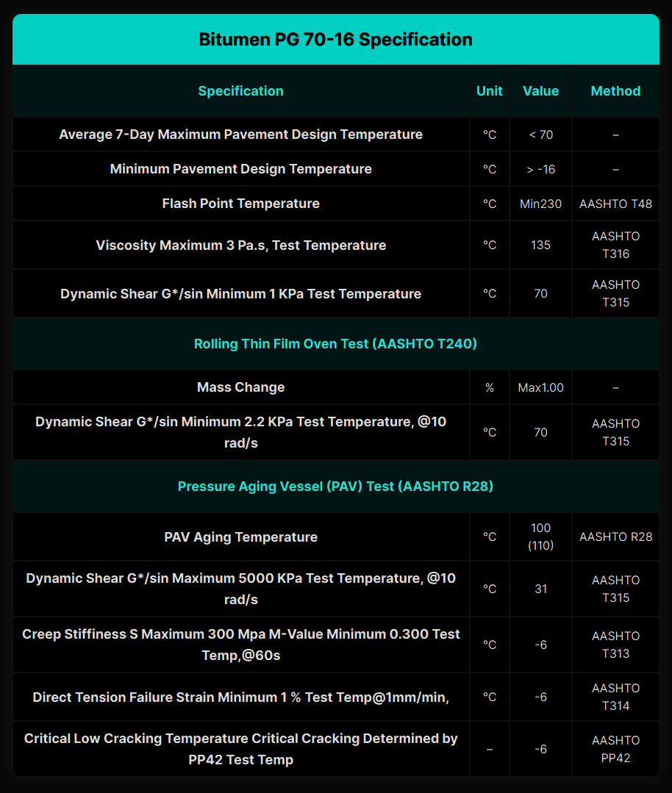Click the AASHTO T316 method cell

[x=615, y=245]
